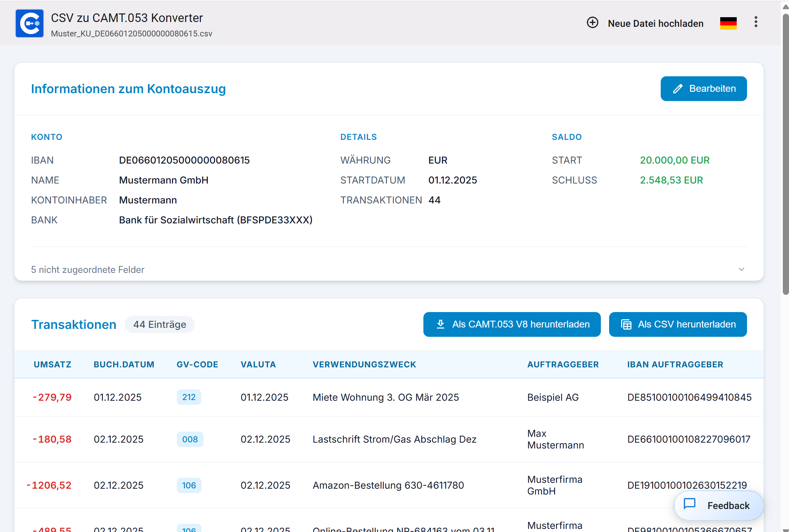This screenshot has height=532, width=789.
Task: Select amount -1206,52
Action: click(49, 486)
